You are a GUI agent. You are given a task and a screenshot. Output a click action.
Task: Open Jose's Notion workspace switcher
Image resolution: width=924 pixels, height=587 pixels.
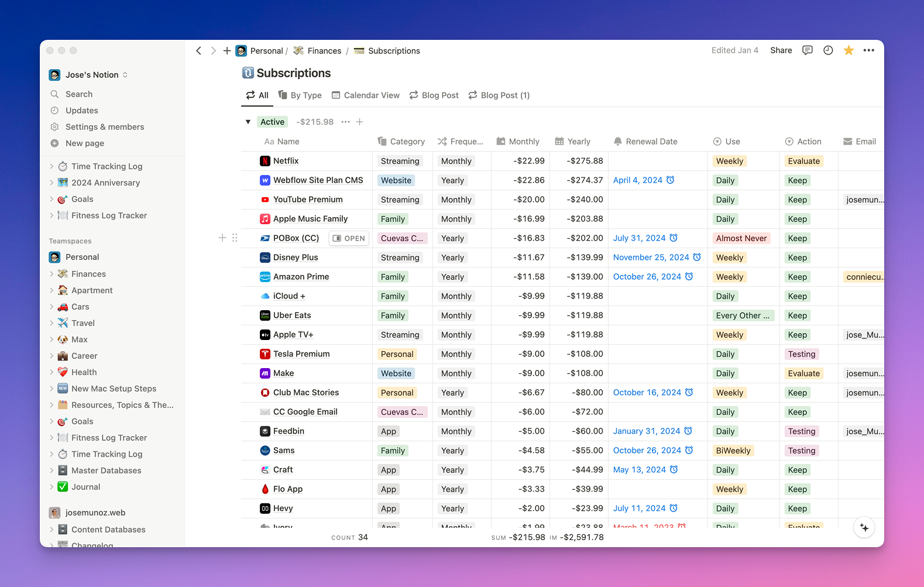(92, 75)
